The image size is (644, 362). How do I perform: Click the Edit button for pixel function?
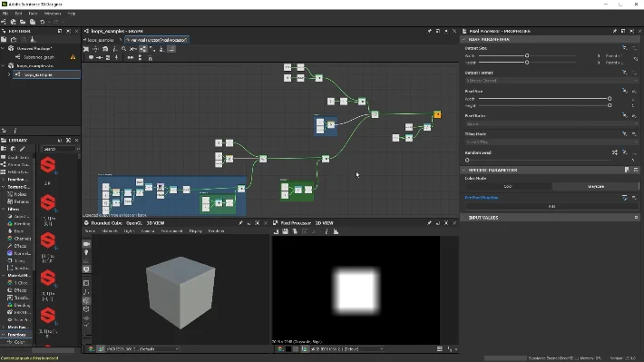[x=551, y=206]
